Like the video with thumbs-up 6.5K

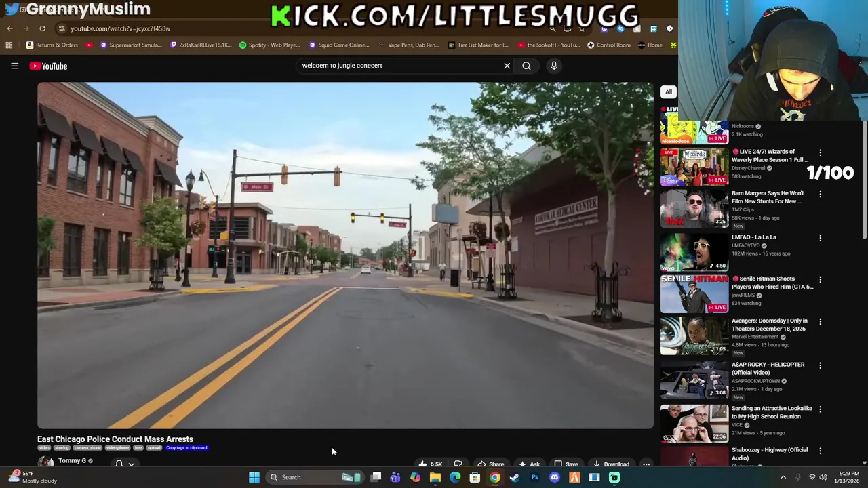pos(430,464)
